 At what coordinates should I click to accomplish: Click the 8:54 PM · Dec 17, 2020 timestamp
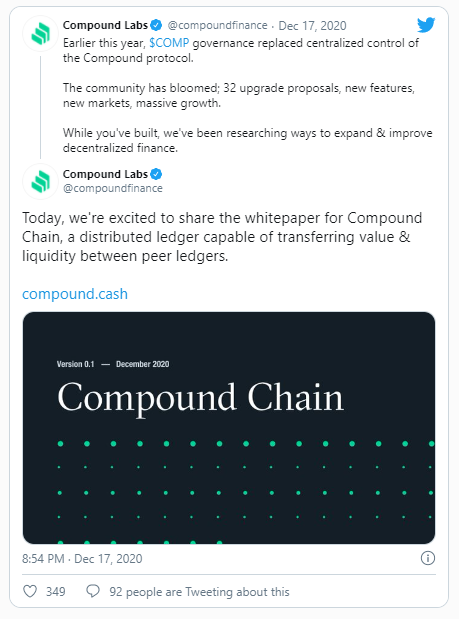[x=82, y=559]
